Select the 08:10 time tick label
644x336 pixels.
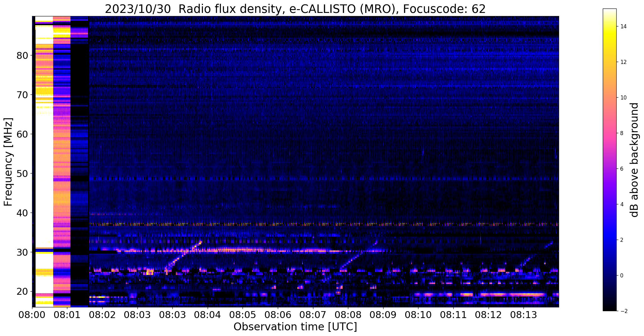click(418, 315)
